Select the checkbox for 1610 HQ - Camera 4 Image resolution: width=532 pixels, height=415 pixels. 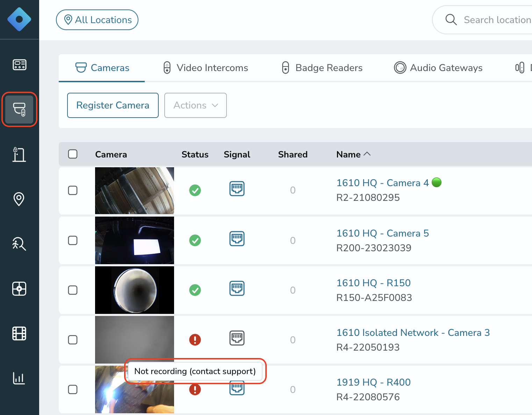coord(73,190)
